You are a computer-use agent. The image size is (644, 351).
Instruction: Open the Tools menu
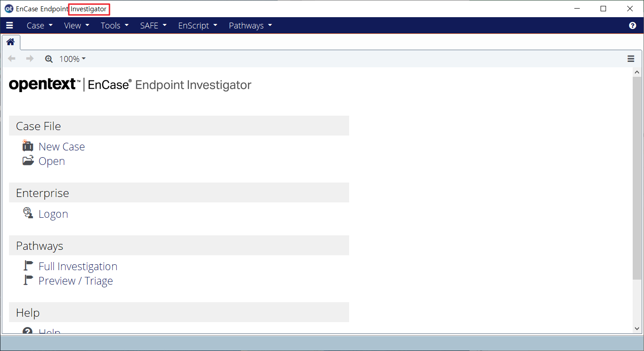click(x=114, y=26)
